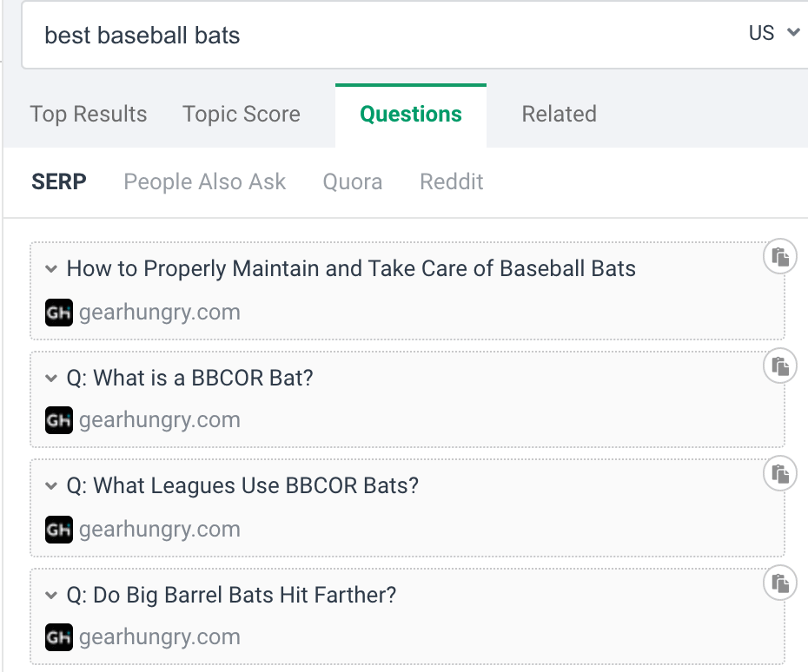Open the gearhungry.com link under 'What is a BBCOR Bat?'

160,420
